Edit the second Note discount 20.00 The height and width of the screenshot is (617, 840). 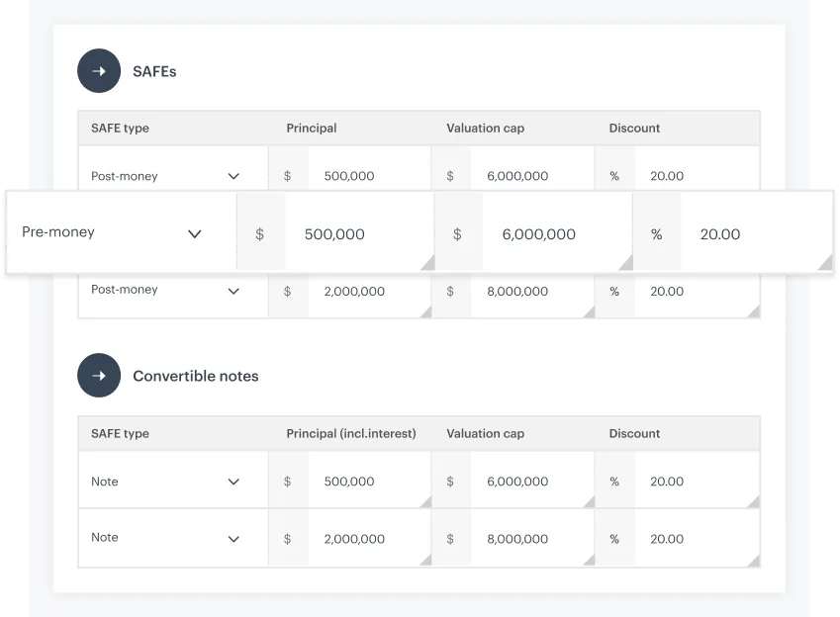697,538
